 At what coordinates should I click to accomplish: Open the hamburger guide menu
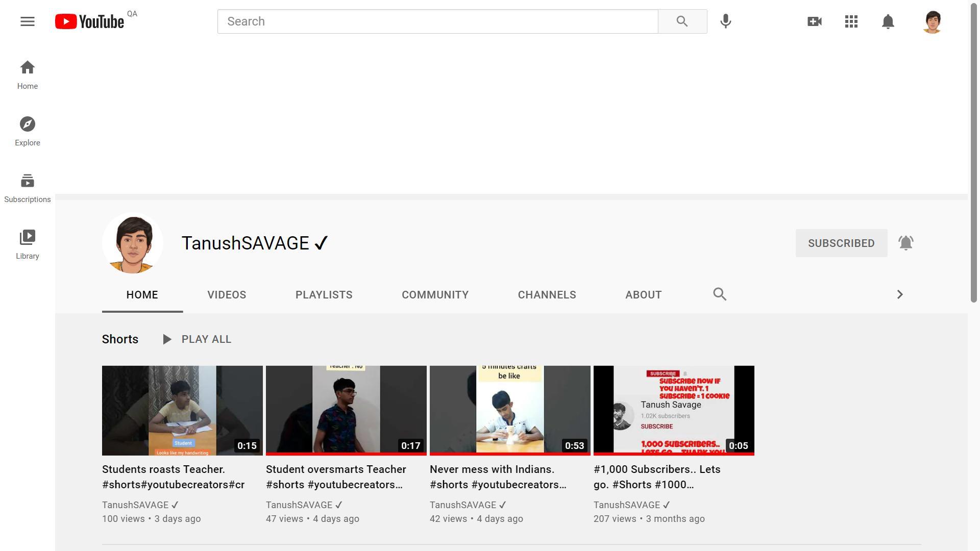[28, 21]
